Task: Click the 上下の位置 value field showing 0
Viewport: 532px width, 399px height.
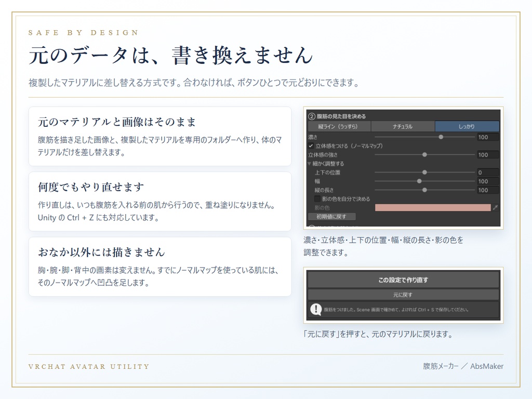Action: click(488, 172)
